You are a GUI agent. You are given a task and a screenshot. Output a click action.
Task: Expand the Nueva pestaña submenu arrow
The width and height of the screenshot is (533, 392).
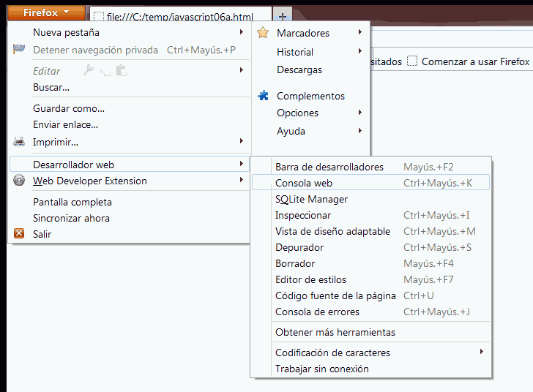(x=242, y=32)
